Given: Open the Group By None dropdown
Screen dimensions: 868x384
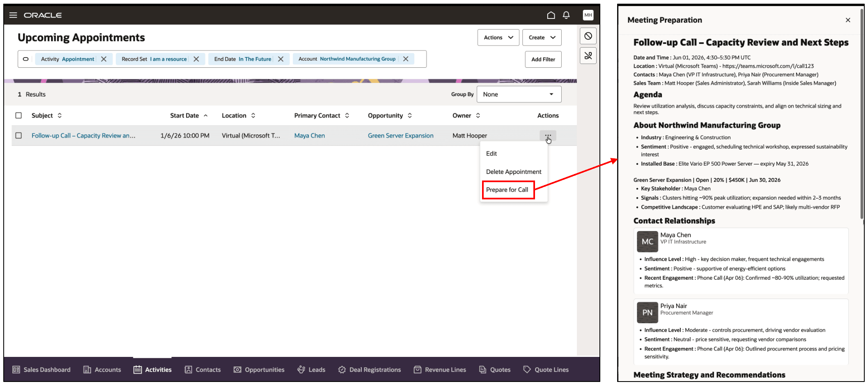Looking at the screenshot, I should pyautogui.click(x=519, y=94).
